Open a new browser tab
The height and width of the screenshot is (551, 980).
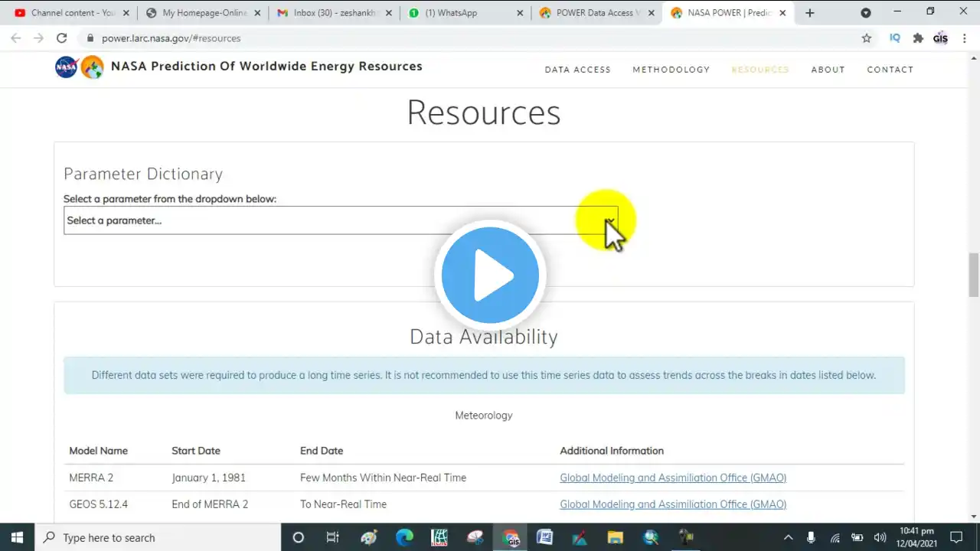(x=809, y=13)
